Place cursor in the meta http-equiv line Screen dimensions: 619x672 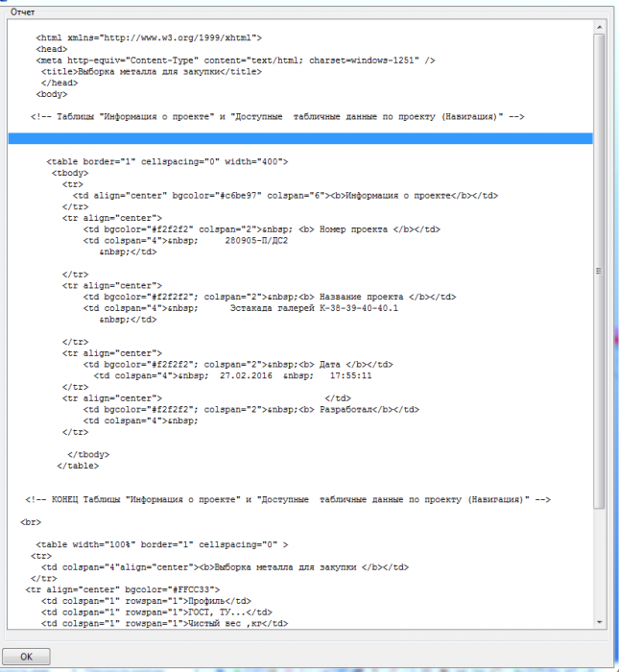235,60
